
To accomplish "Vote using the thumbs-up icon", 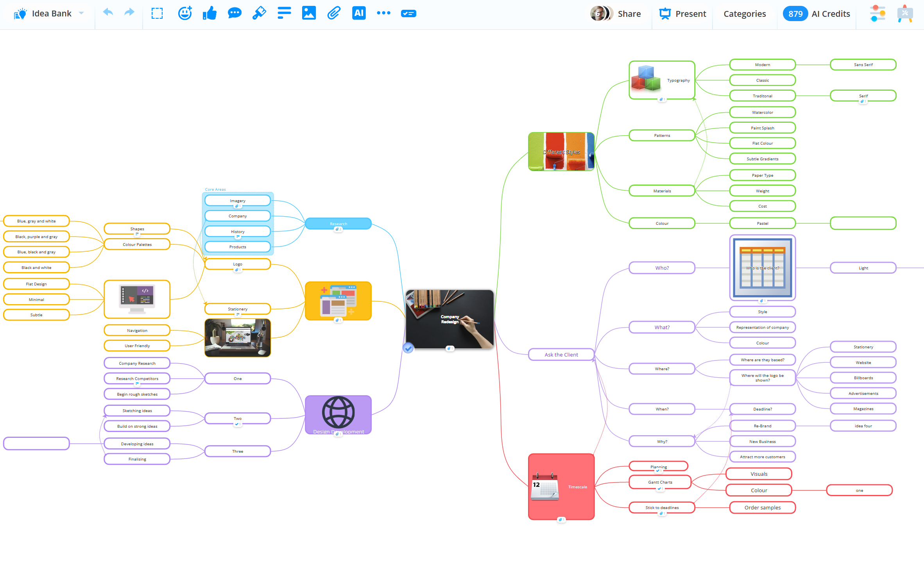I will click(x=210, y=13).
